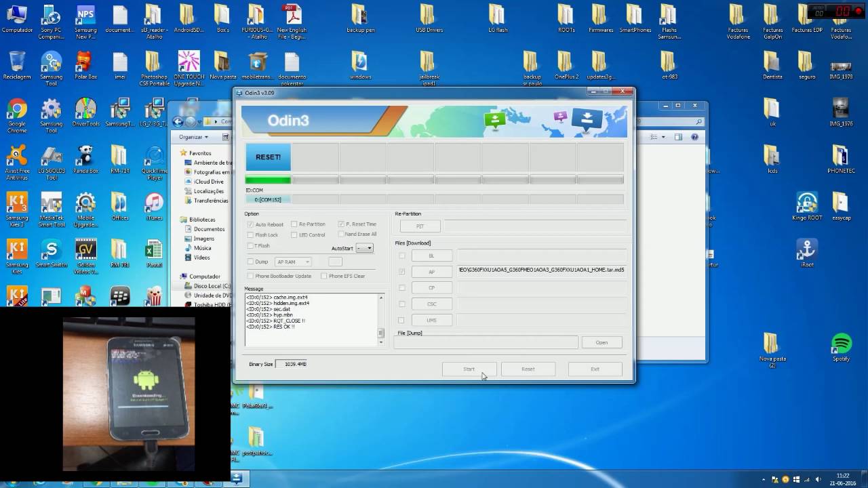Viewport: 868px width, 488px height.
Task: Click the CP file button
Action: point(431,288)
